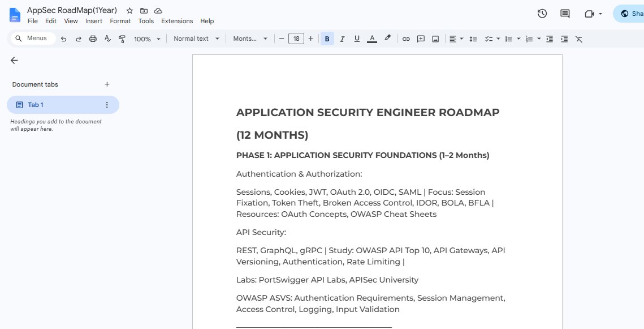Open the Google Docs home icon
This screenshot has width=644, height=329.
click(15, 15)
